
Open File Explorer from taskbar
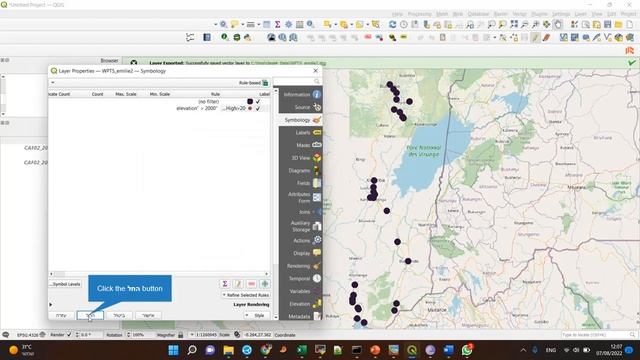(229, 350)
